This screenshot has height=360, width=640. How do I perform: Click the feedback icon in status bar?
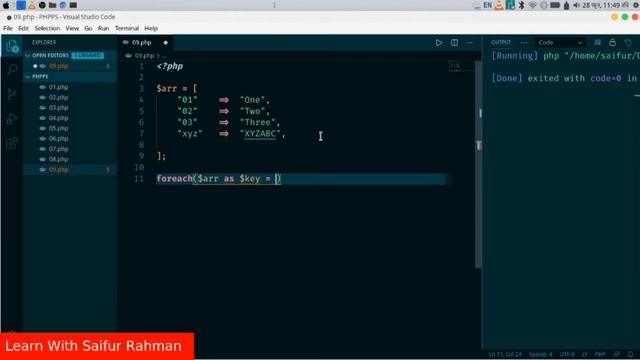click(617, 354)
